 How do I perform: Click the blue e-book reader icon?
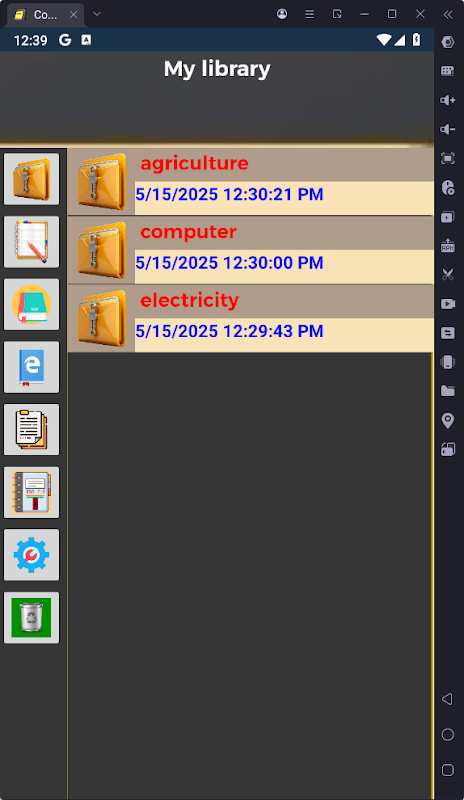(x=32, y=367)
